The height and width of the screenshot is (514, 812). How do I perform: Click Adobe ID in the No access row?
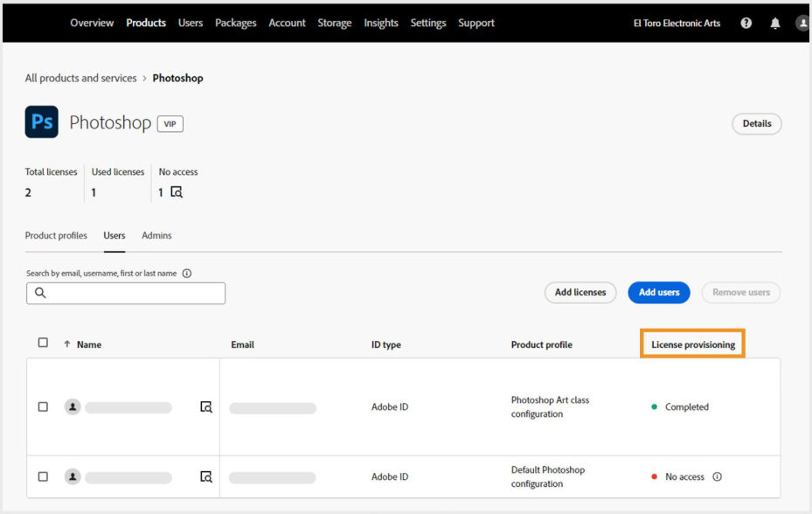(x=390, y=476)
